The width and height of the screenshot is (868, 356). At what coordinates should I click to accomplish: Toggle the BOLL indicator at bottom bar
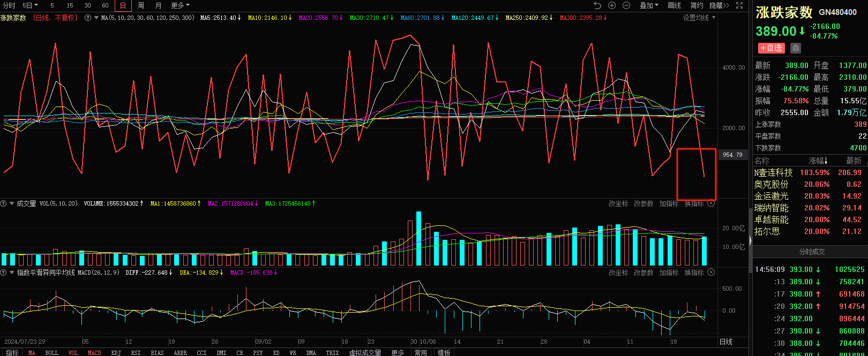[52, 353]
